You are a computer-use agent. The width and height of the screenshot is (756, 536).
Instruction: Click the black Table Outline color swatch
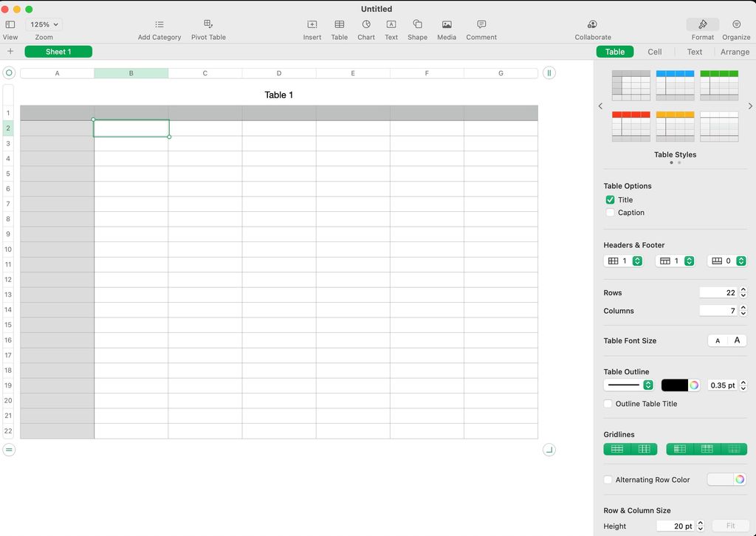[x=675, y=385]
